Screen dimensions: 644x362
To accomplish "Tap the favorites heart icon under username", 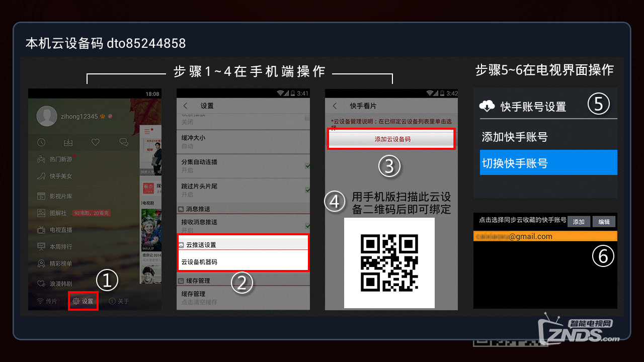I will (x=96, y=143).
